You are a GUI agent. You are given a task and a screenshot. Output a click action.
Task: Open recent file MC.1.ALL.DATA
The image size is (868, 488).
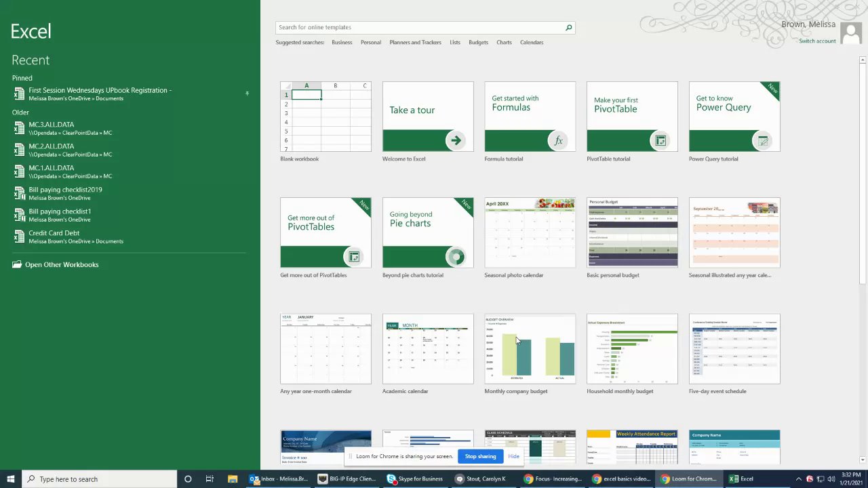[129, 171]
